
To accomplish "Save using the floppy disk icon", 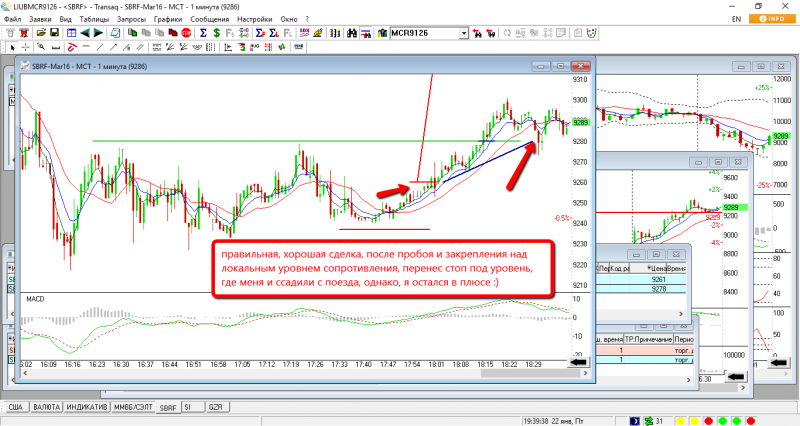I will (x=54, y=33).
